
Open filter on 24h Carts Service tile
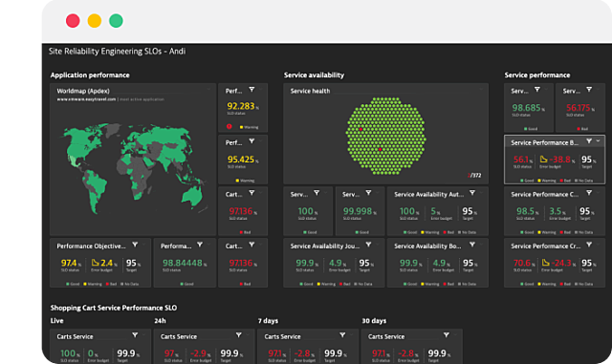[238, 335]
